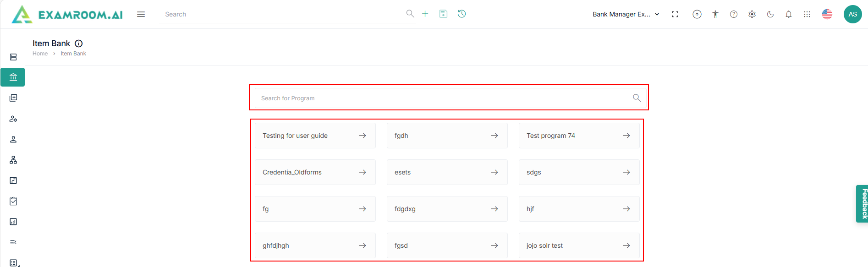The width and height of the screenshot is (868, 267).
Task: Click the green plus add icon
Action: click(x=425, y=14)
